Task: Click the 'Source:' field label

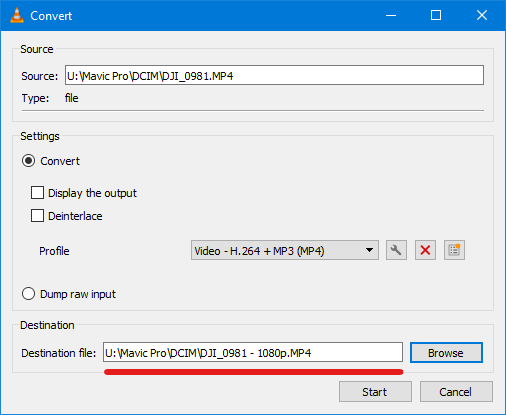Action: [x=40, y=76]
